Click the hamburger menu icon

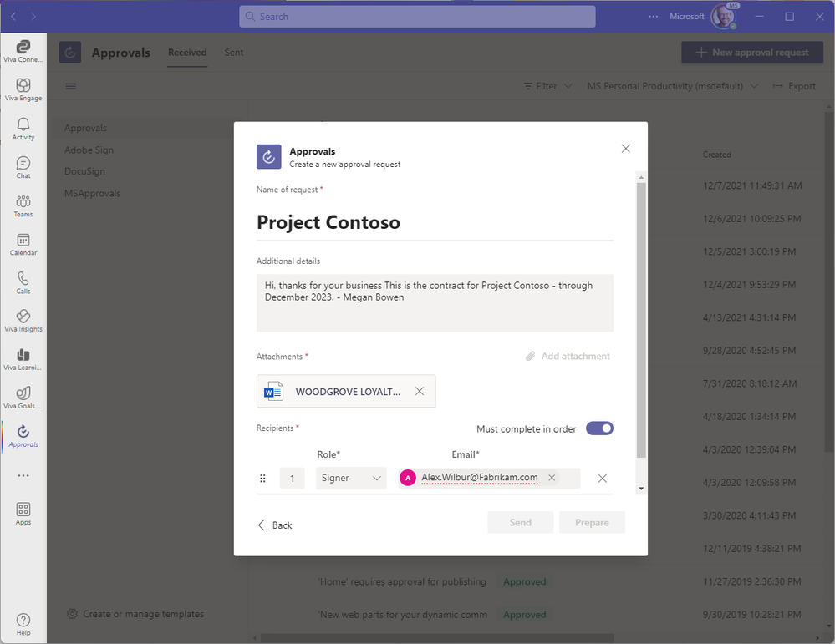coord(71,86)
